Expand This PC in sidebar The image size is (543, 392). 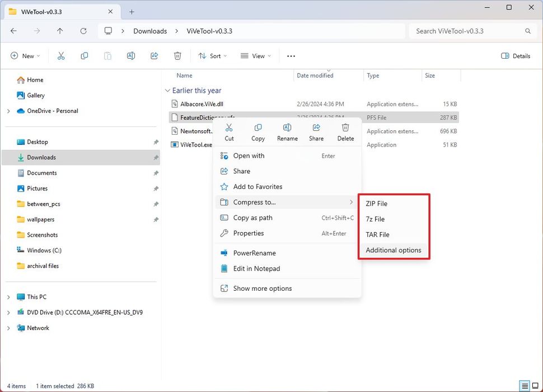pyautogui.click(x=9, y=296)
